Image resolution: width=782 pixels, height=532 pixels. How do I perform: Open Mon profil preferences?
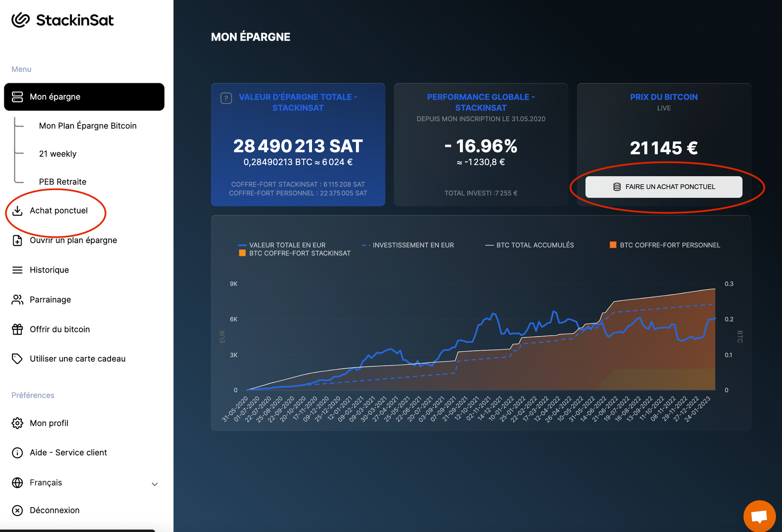(x=49, y=423)
